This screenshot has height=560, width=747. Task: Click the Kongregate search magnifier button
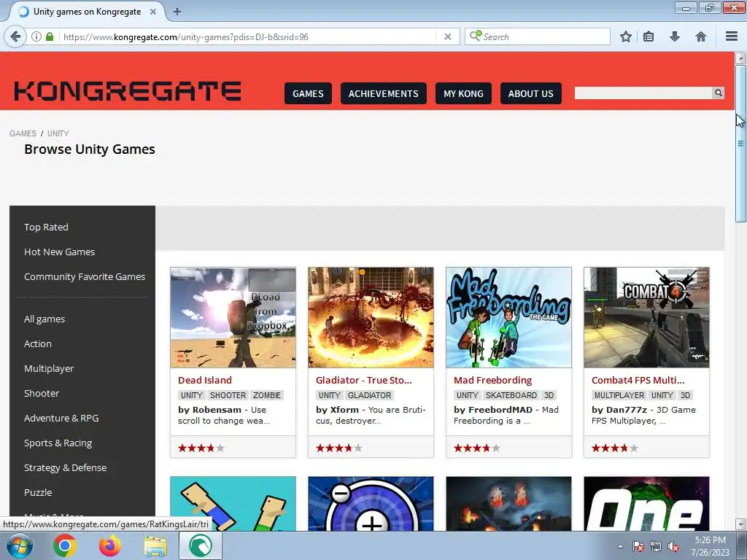click(719, 93)
